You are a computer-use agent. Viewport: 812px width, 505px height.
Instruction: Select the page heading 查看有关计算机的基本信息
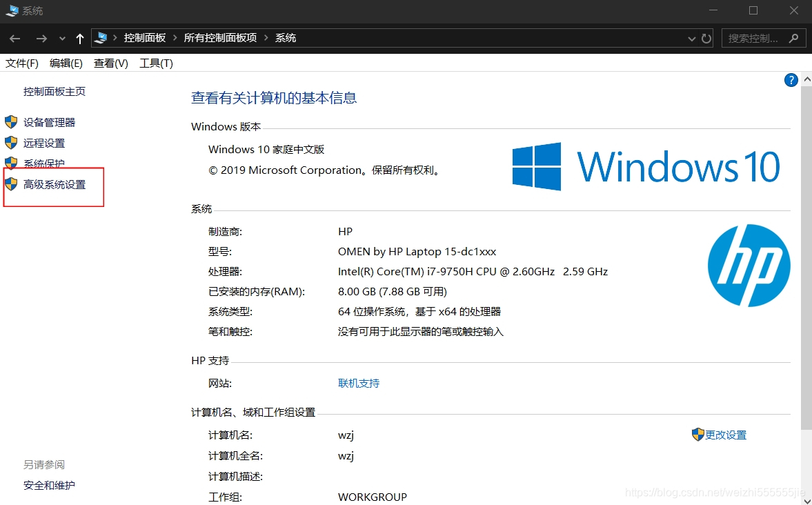pos(274,98)
